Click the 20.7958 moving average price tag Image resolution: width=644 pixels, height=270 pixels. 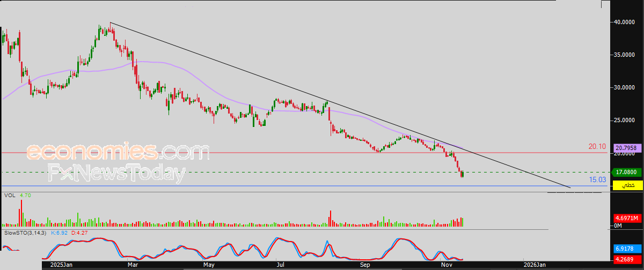(627, 148)
